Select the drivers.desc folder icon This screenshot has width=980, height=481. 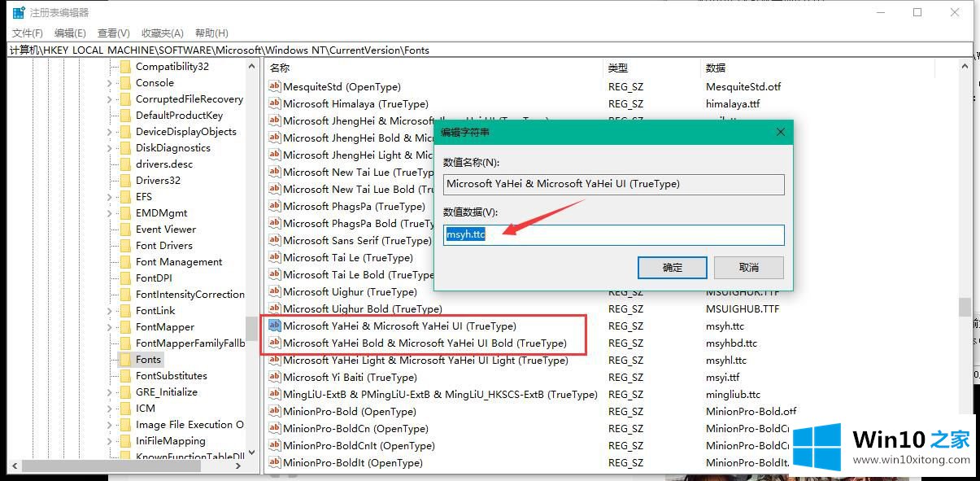pyautogui.click(x=125, y=164)
